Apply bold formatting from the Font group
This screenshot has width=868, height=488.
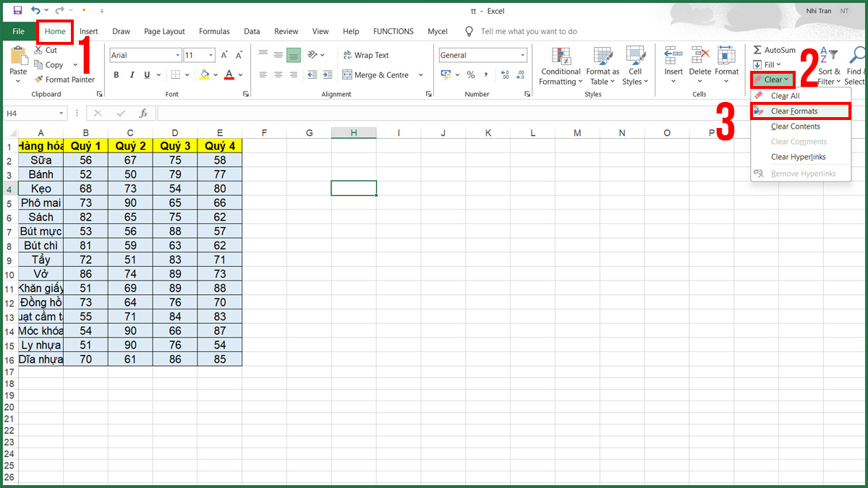pyautogui.click(x=116, y=74)
